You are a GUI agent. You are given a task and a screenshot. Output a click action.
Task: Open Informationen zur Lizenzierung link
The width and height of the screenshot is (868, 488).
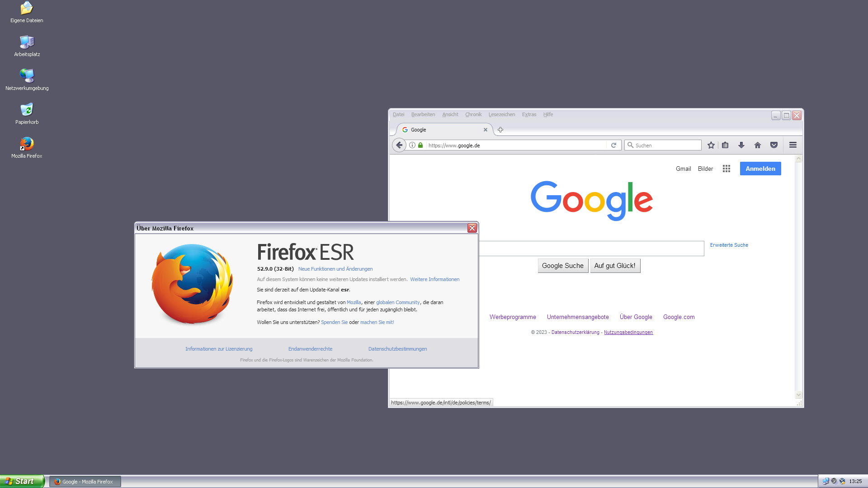point(219,349)
